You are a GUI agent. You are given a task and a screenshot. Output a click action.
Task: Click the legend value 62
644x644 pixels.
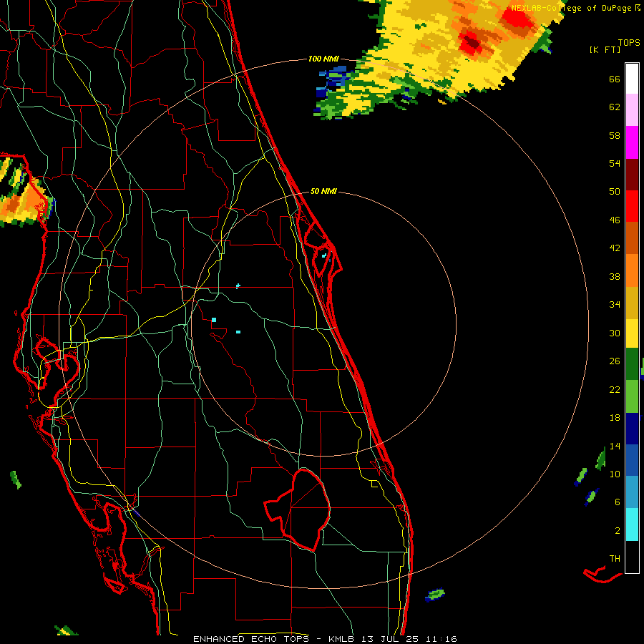615,107
